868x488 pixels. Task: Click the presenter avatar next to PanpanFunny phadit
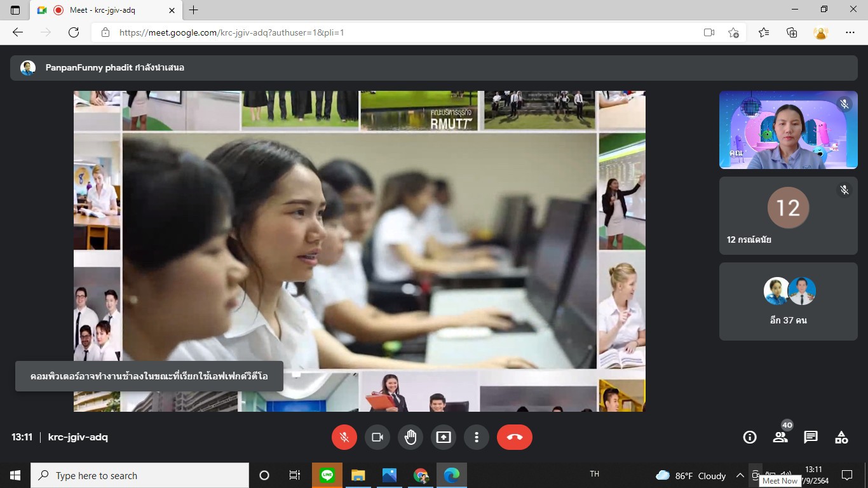tap(28, 68)
